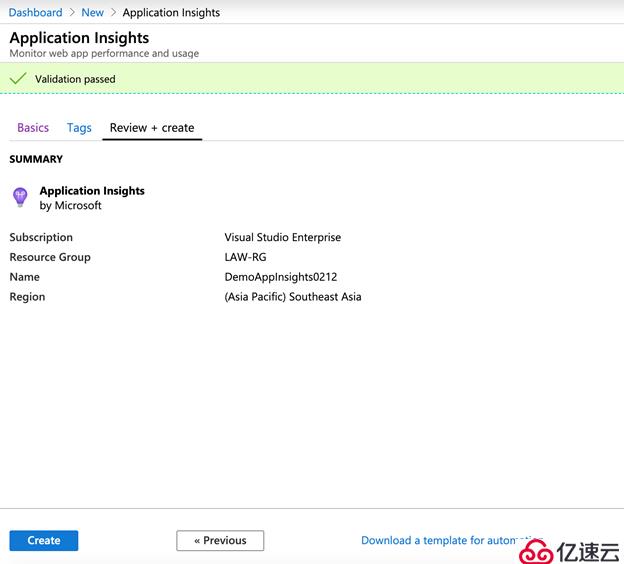Screen dimensions: 624x564
Task: Select the Visual Studio Enterprise subscription value
Action: [283, 237]
